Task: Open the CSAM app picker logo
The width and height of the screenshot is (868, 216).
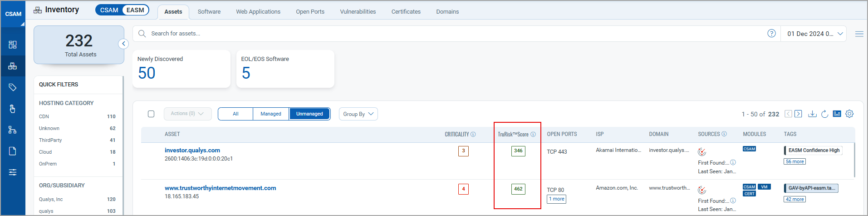Action: pyautogui.click(x=13, y=14)
